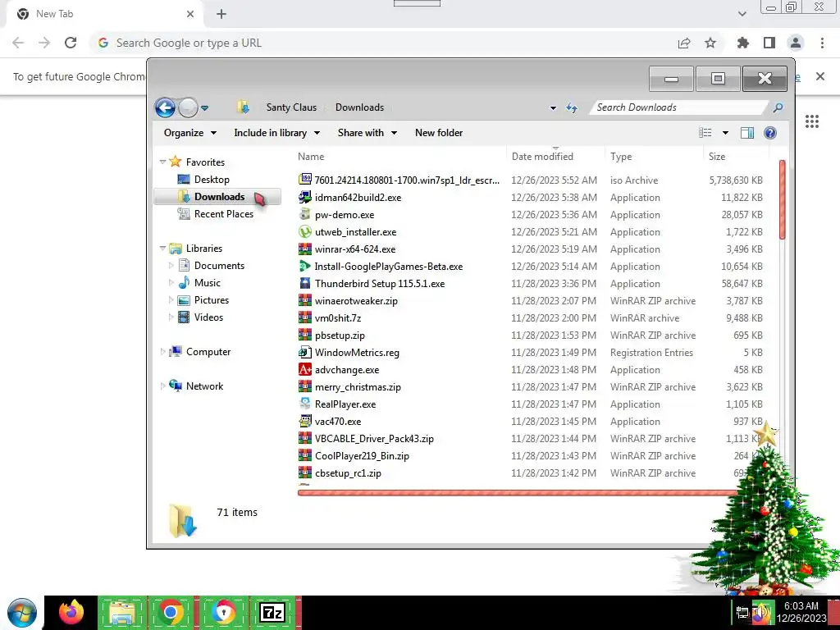This screenshot has height=630, width=840.
Task: Select merry_christmas.zip file name
Action: pyautogui.click(x=358, y=387)
